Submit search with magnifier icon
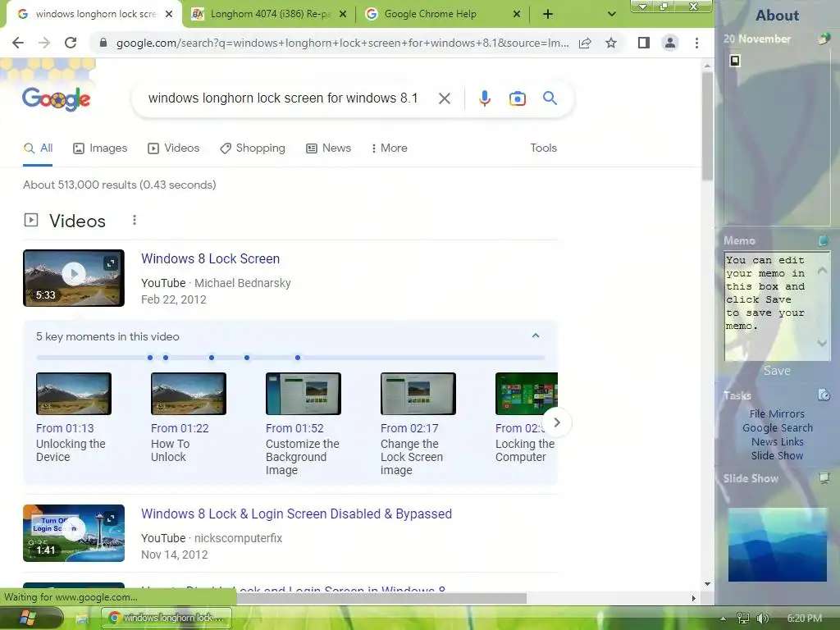Image resolution: width=840 pixels, height=630 pixels. point(550,98)
